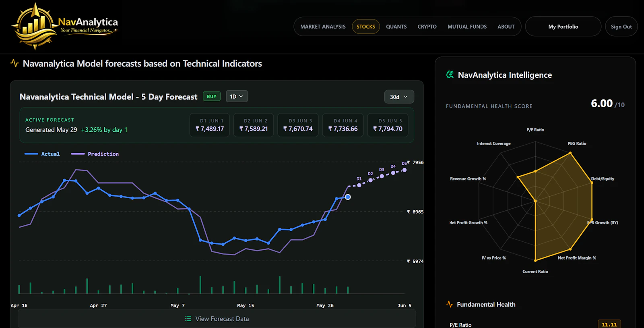Click the Active Forecast label

coord(50,120)
